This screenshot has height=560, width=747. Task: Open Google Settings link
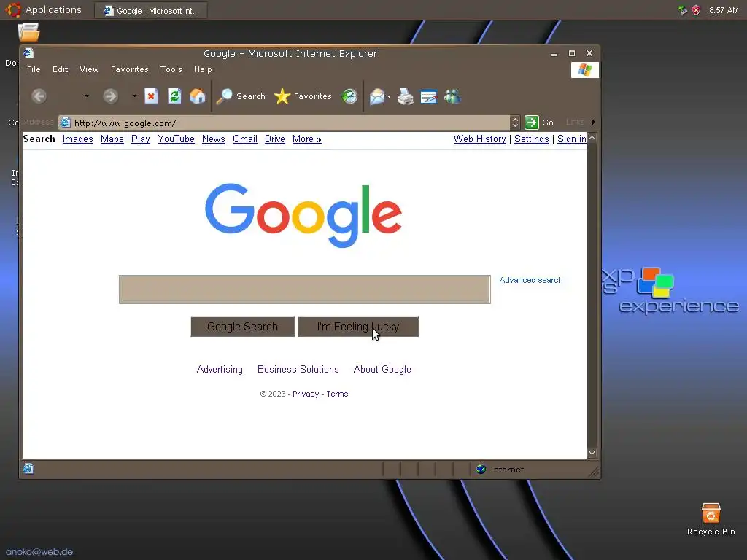click(531, 139)
